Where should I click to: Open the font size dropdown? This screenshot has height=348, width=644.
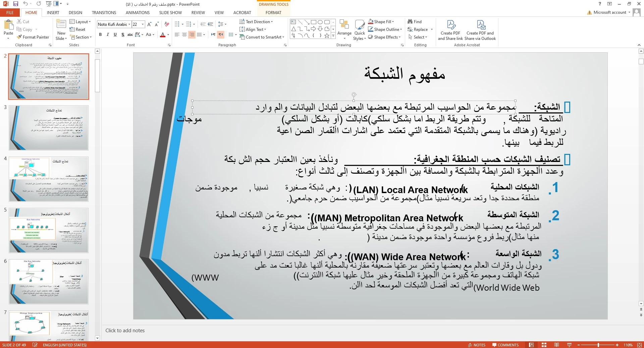(143, 24)
